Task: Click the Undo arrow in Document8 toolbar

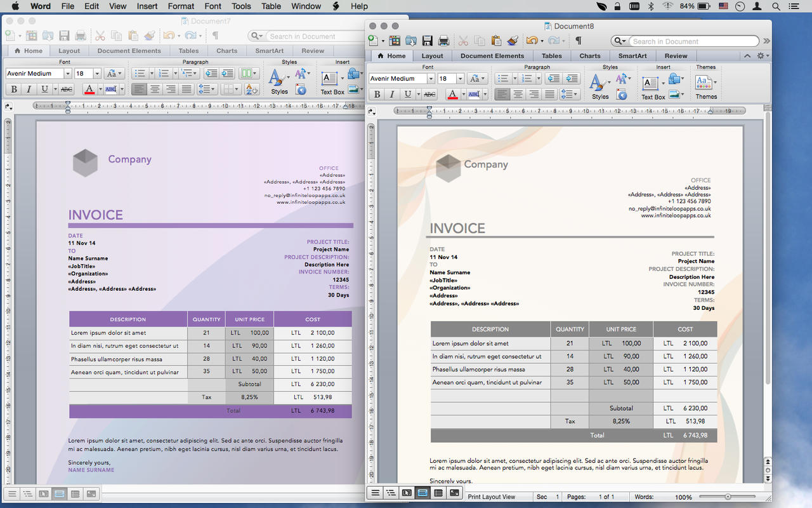Action: click(x=530, y=41)
